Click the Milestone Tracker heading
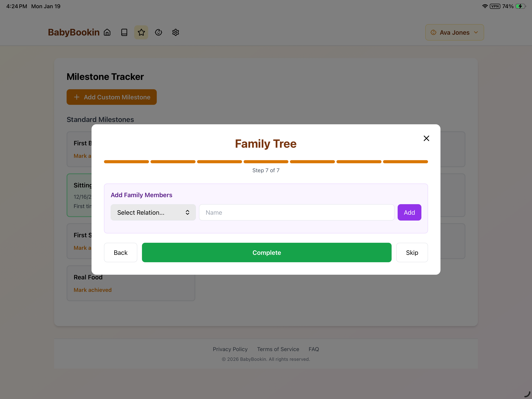The image size is (532, 399). [105, 77]
